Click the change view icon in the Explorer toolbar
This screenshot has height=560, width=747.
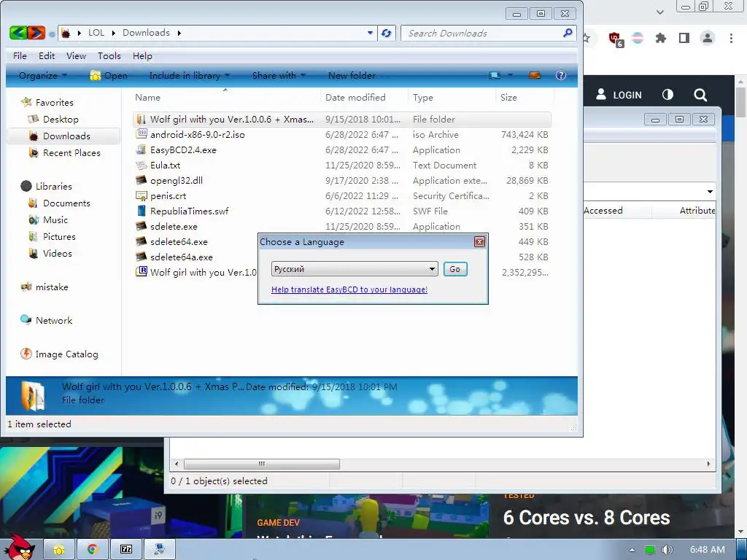coord(495,75)
